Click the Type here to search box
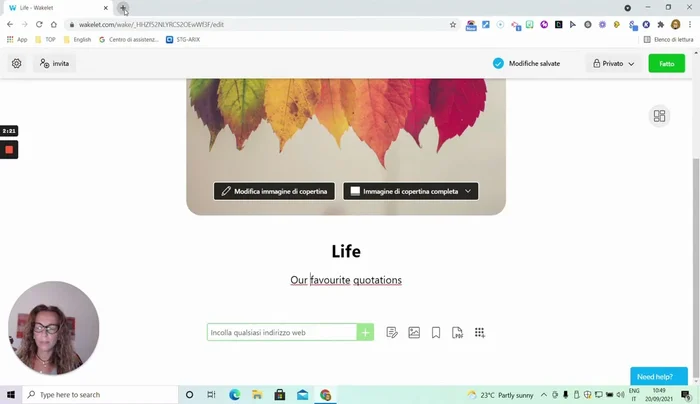This screenshot has width=700, height=404. pyautogui.click(x=100, y=395)
